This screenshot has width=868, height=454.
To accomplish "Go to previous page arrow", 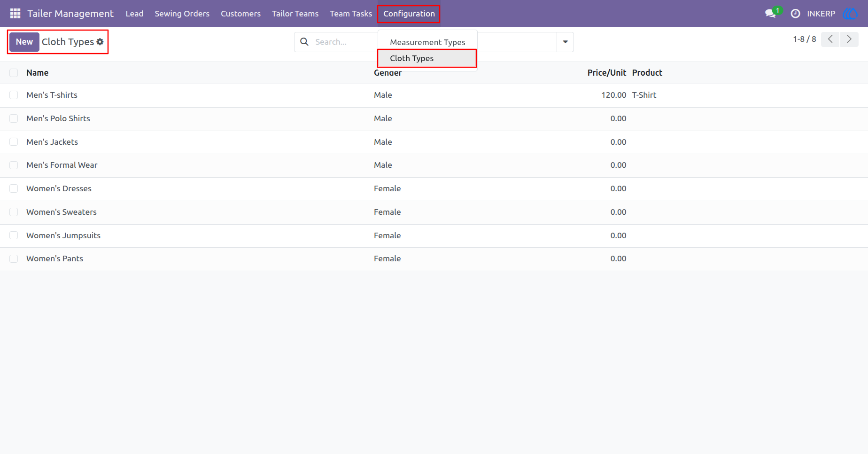I will click(830, 39).
